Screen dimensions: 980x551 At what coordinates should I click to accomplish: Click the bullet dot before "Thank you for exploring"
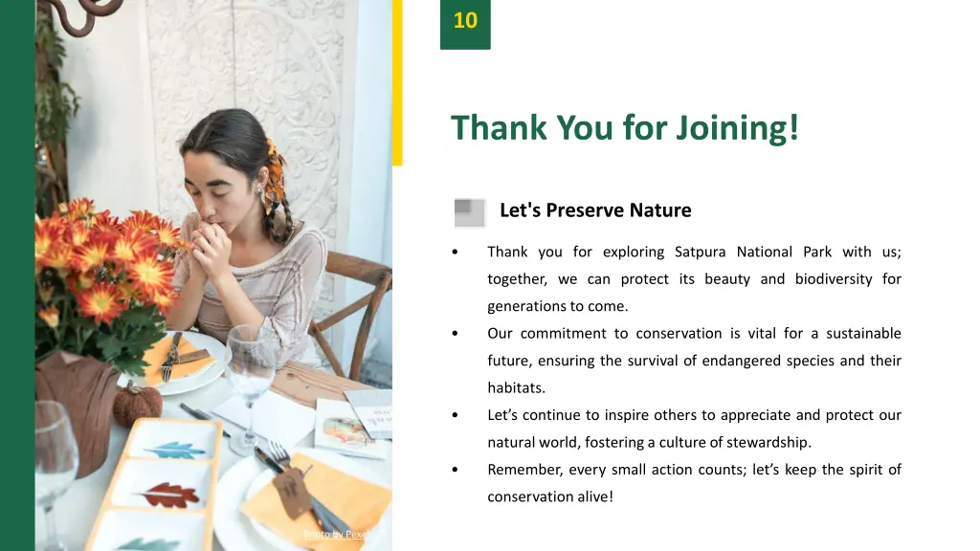455,252
